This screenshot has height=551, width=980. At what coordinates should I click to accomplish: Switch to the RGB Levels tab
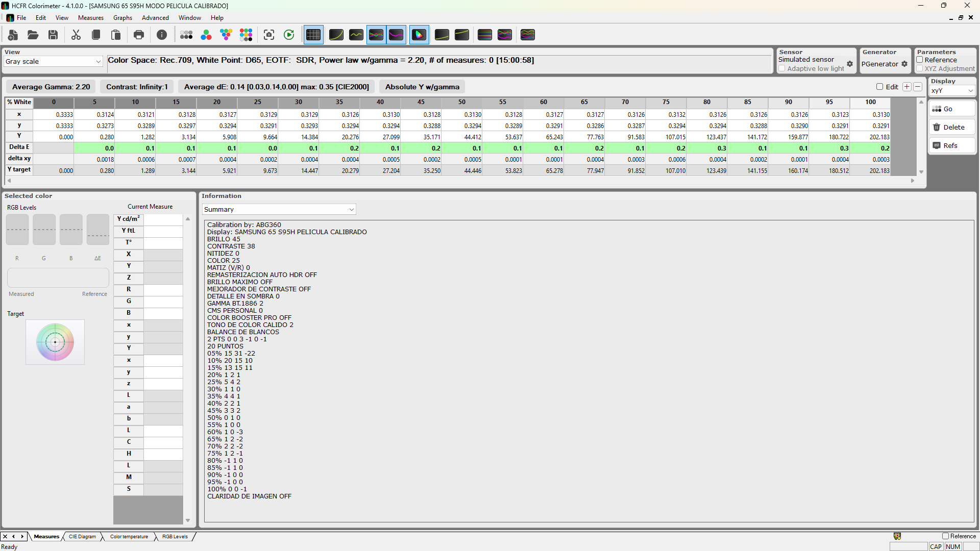point(175,536)
